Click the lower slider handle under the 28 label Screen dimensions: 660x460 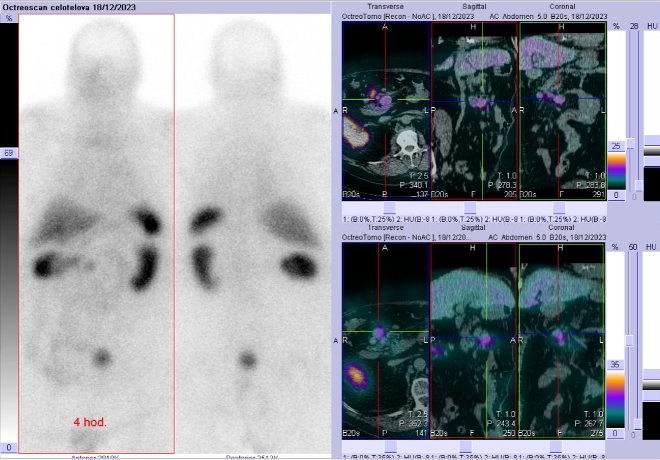tap(639, 186)
